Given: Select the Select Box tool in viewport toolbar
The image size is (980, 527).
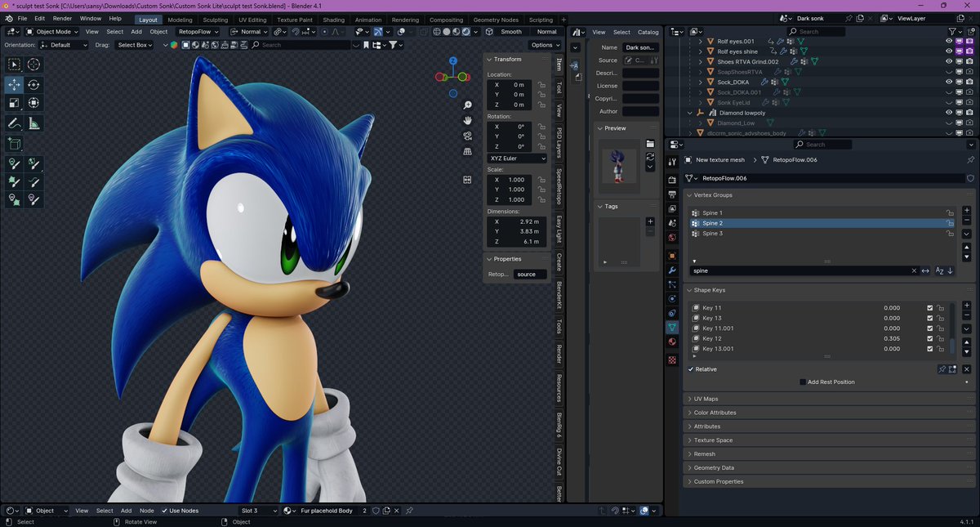Looking at the screenshot, I should point(15,65).
